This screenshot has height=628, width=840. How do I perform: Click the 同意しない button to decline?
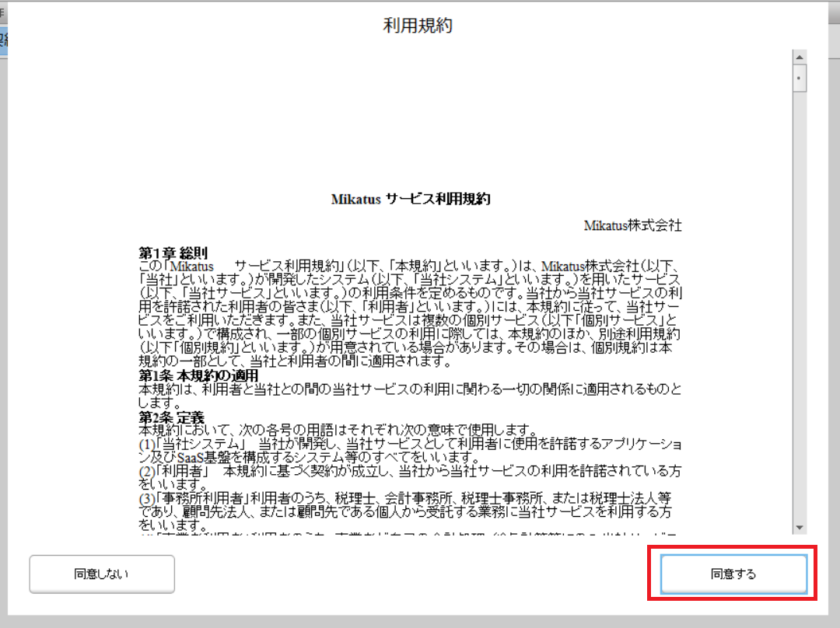click(102, 574)
